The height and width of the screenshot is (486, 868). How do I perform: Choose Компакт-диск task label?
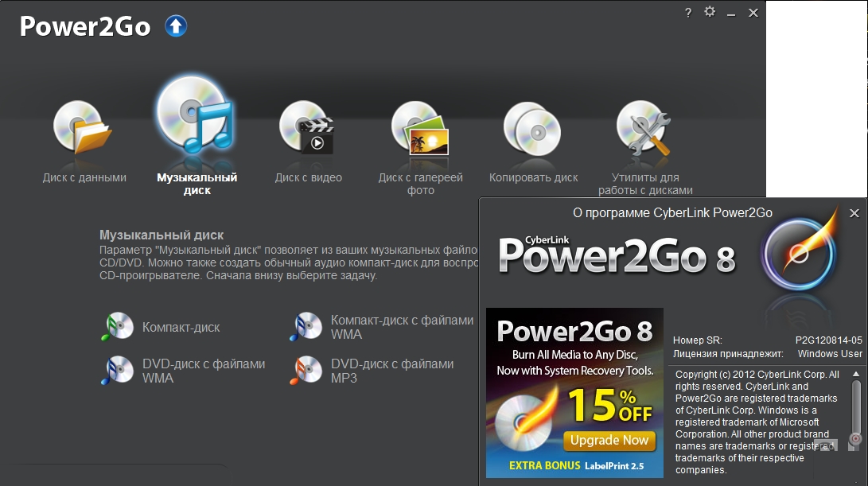click(181, 327)
